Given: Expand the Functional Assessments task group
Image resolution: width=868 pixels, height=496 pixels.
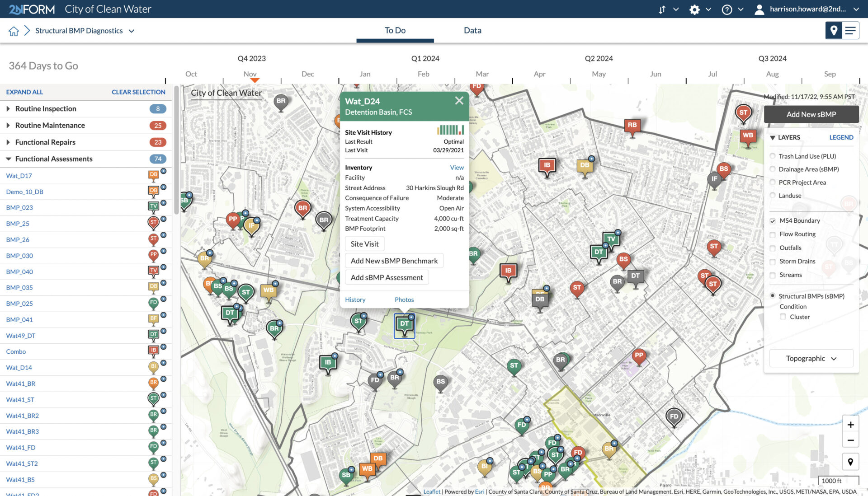Looking at the screenshot, I should click(8, 159).
